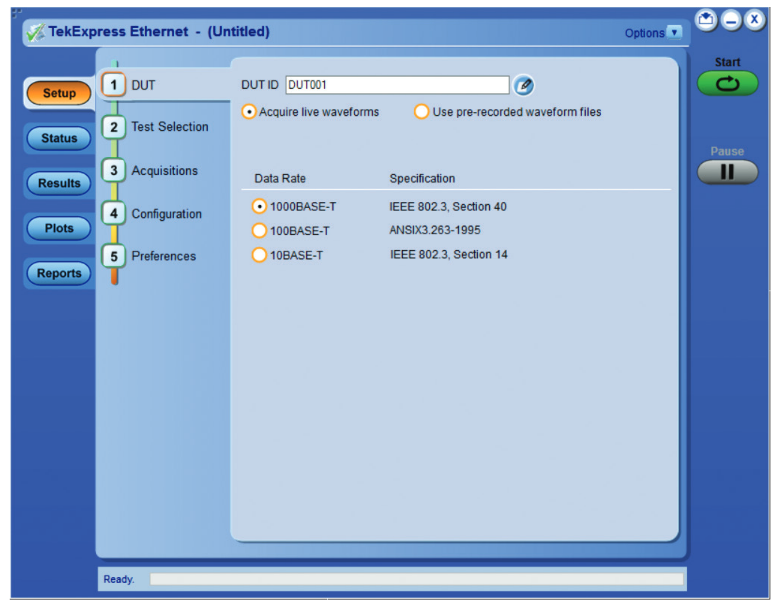
Task: Click the step 4 number icon
Action: (x=114, y=214)
